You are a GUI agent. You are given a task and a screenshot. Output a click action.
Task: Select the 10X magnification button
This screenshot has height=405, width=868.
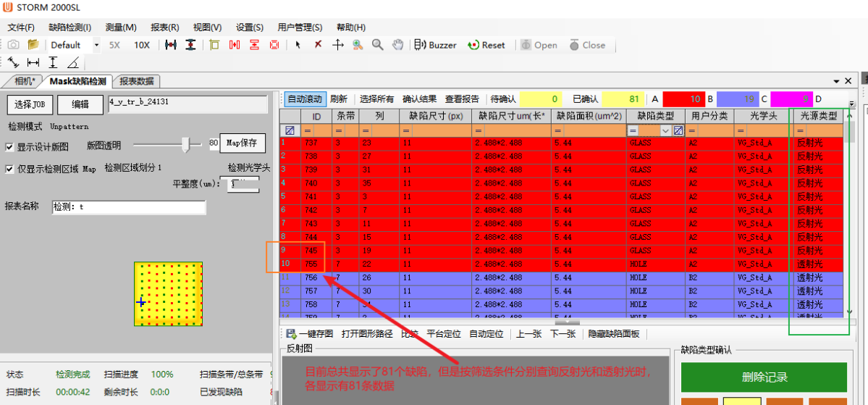(x=142, y=45)
